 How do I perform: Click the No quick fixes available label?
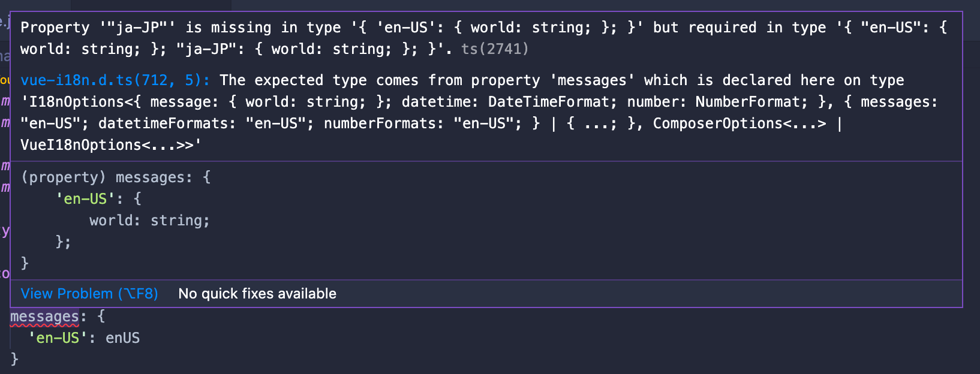(257, 294)
